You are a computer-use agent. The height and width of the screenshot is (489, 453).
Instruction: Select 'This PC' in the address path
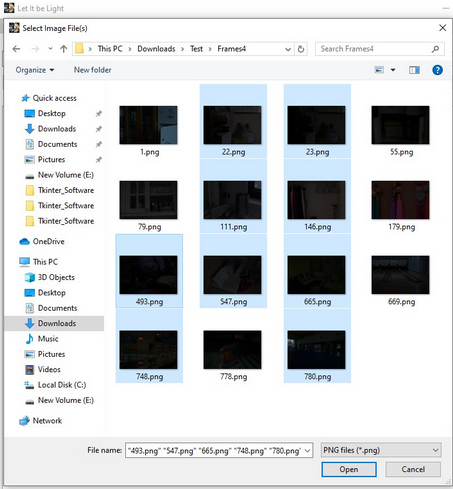tap(110, 49)
